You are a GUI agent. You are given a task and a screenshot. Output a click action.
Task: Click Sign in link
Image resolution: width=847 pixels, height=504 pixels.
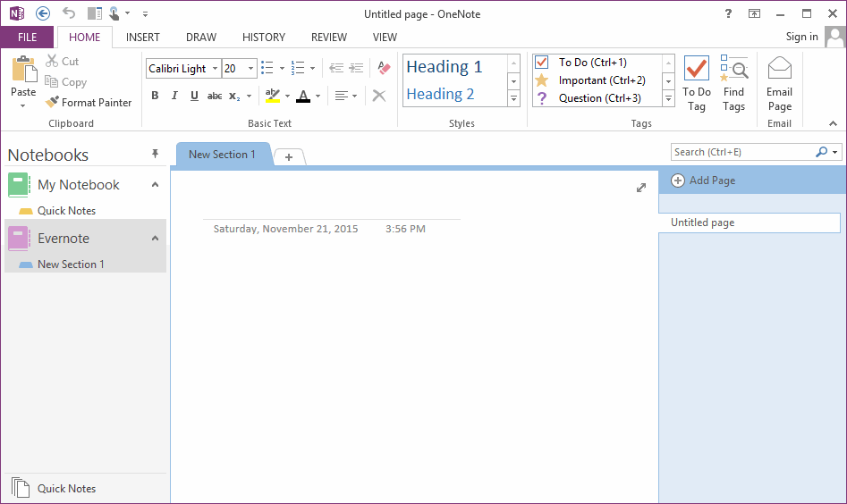coord(801,37)
